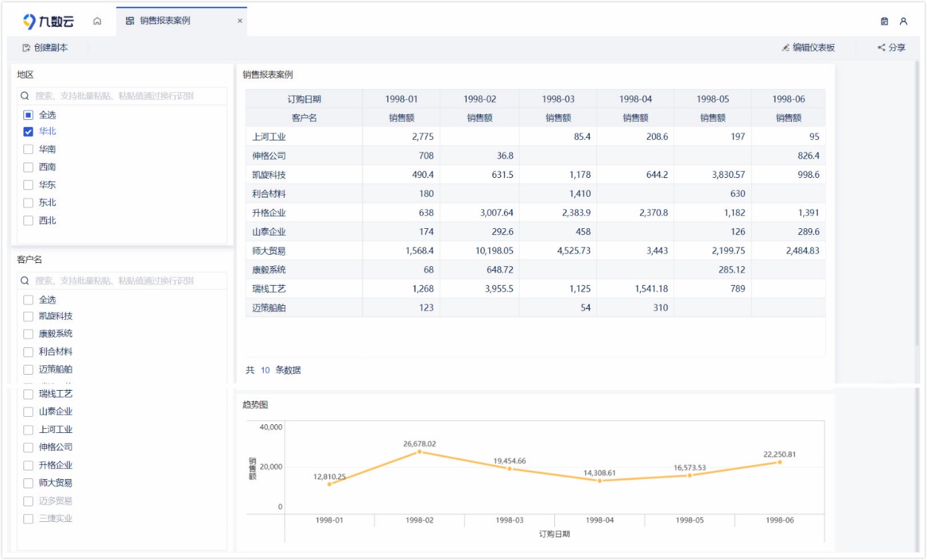
Task: Toggle 全选 checkbox in 客户名 filter
Action: click(28, 300)
